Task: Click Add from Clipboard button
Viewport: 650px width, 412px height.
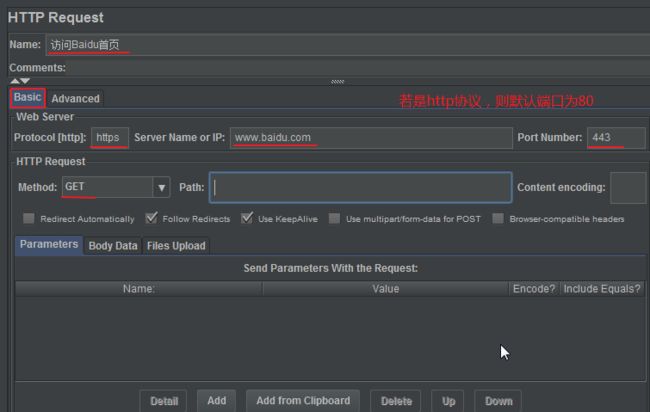Action: [303, 400]
